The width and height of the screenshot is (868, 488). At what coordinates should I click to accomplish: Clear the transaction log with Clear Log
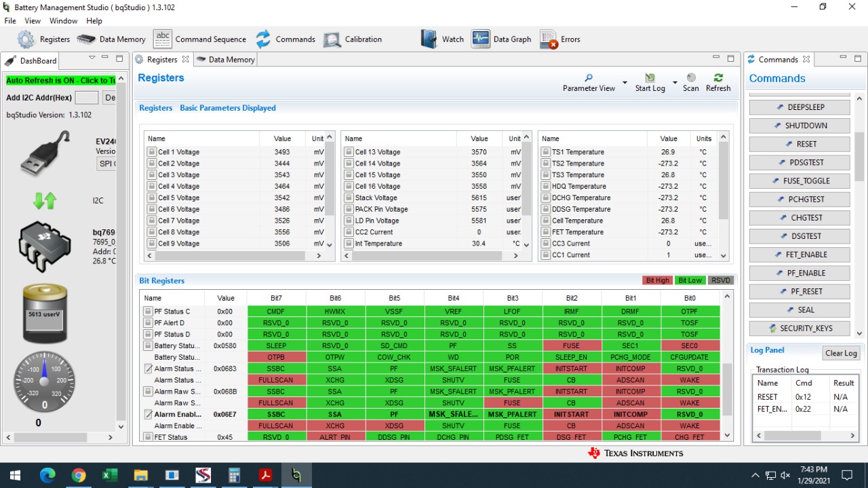point(841,353)
